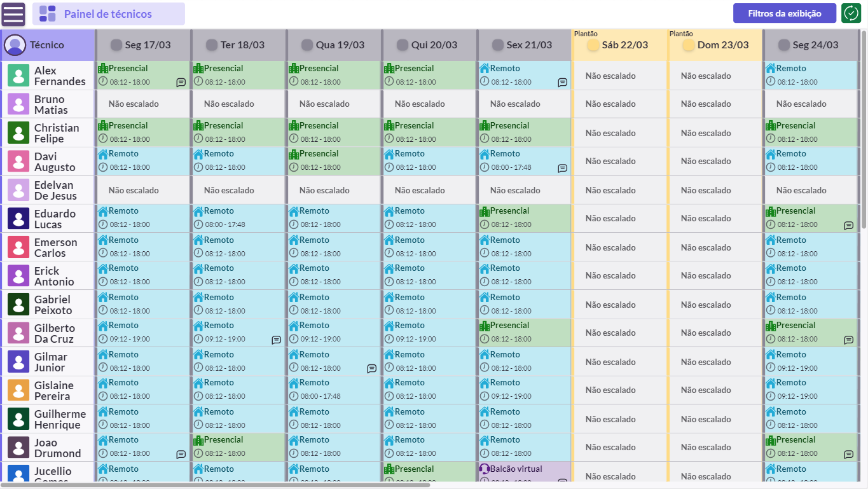Toggle the Sáb 22/03 plantão selector
The height and width of the screenshot is (489, 868).
[593, 45]
